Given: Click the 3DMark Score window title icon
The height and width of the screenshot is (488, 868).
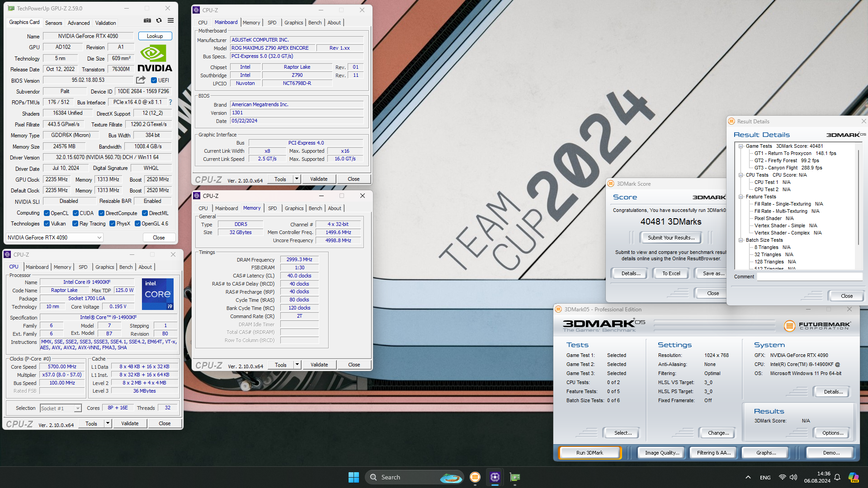Looking at the screenshot, I should point(611,184).
